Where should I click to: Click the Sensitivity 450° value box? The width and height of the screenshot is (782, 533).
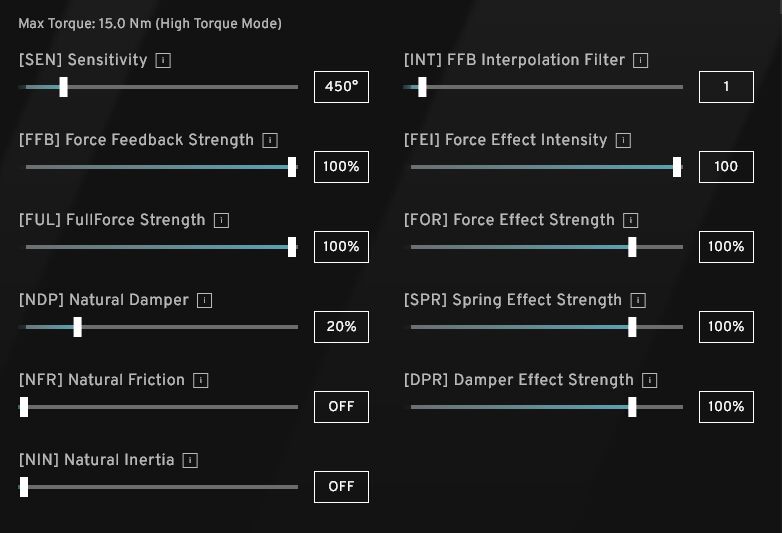coord(341,87)
